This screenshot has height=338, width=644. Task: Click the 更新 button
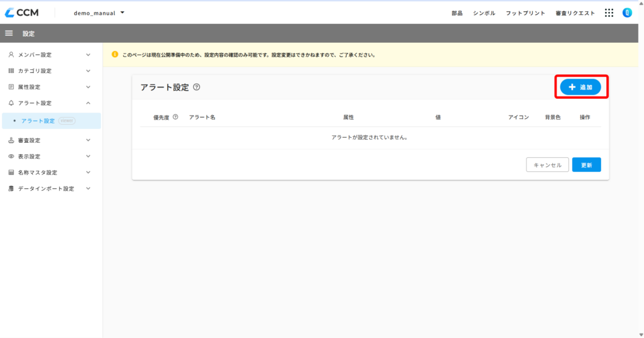pos(587,165)
